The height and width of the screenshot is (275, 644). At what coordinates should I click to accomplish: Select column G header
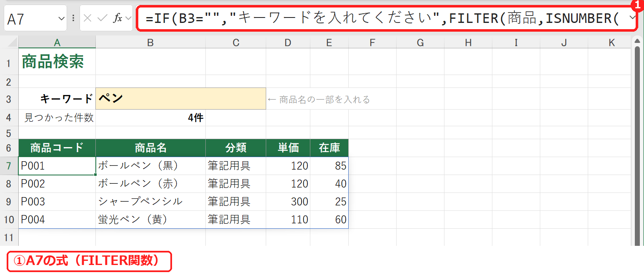click(x=420, y=42)
